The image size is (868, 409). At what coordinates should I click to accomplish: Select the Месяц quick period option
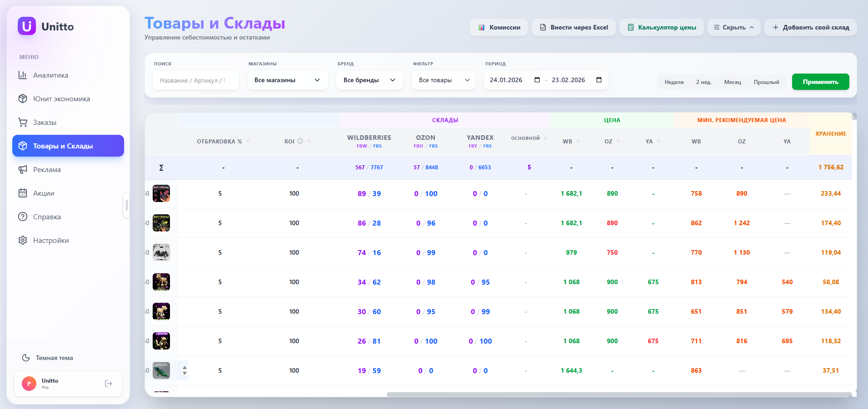733,82
